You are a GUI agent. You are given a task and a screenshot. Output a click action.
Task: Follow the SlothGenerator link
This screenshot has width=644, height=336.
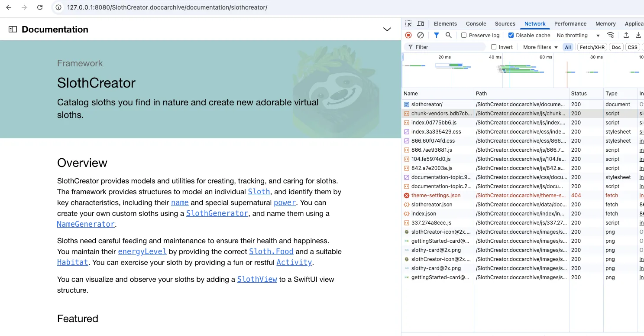pyautogui.click(x=217, y=213)
